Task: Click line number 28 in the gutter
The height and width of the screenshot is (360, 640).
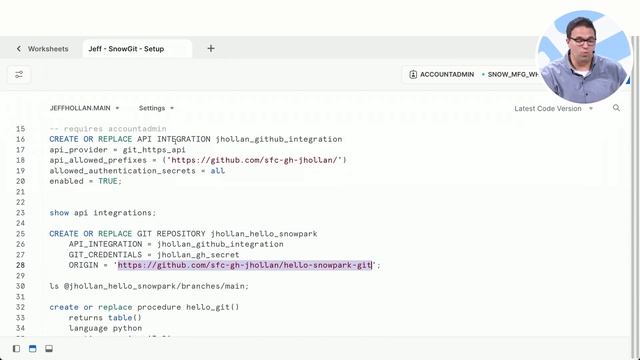Action: click(20, 265)
